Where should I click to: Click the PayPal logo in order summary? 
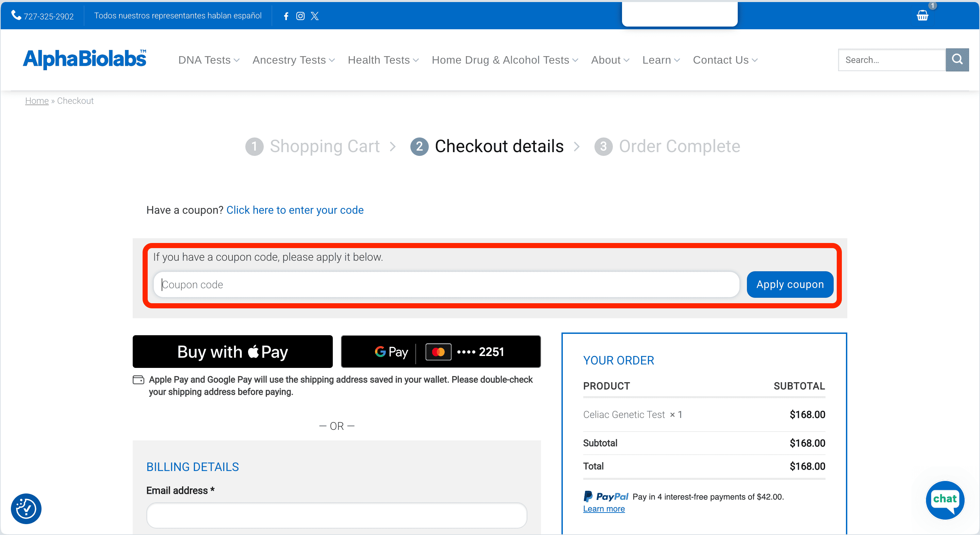point(606,496)
